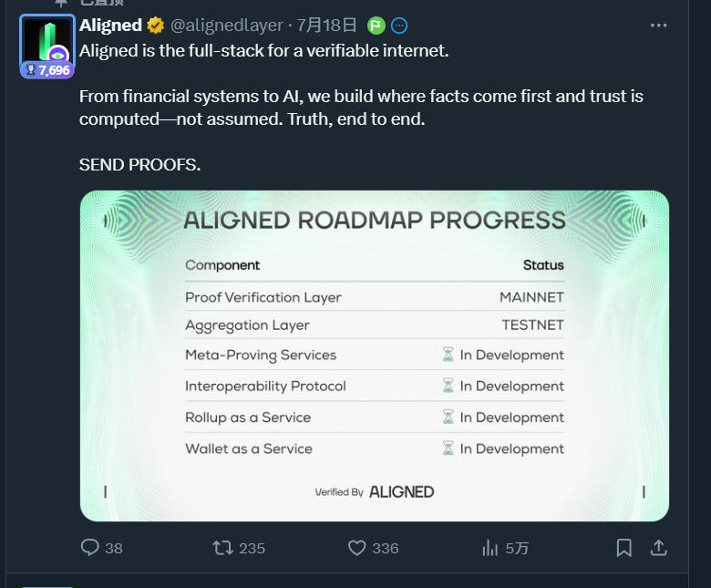Click the like count 336
The height and width of the screenshot is (588, 711).
tap(386, 548)
